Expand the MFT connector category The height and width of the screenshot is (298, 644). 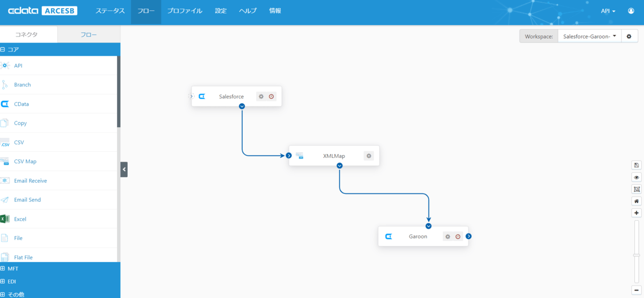[x=3, y=268]
